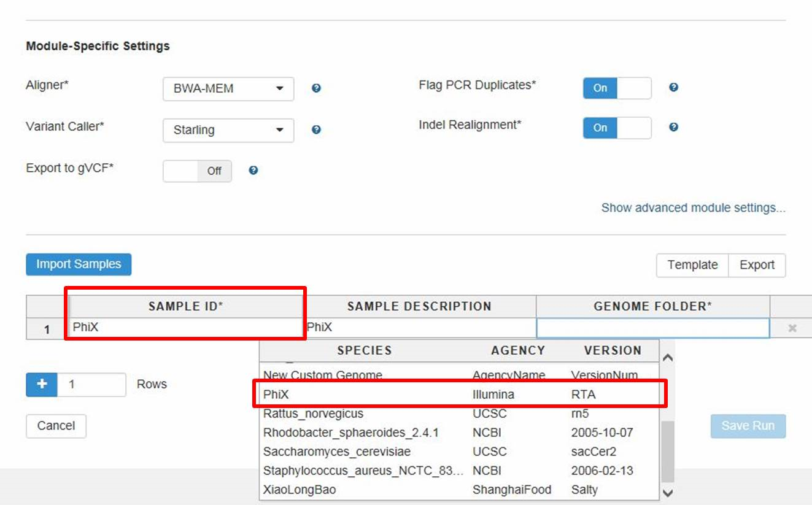This screenshot has width=812, height=505.
Task: Click help icon next to Indel Realignment
Action: [x=673, y=128]
